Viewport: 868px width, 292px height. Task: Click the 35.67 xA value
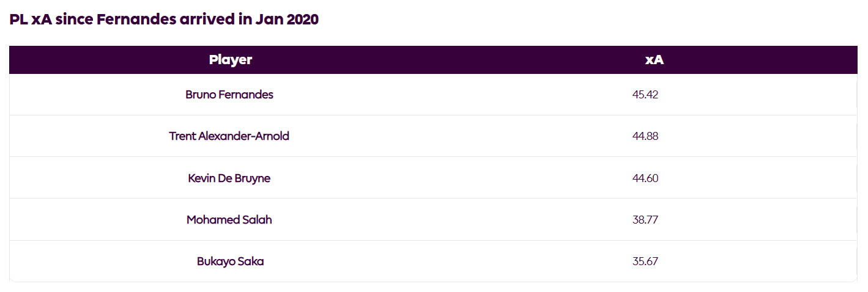[645, 261]
